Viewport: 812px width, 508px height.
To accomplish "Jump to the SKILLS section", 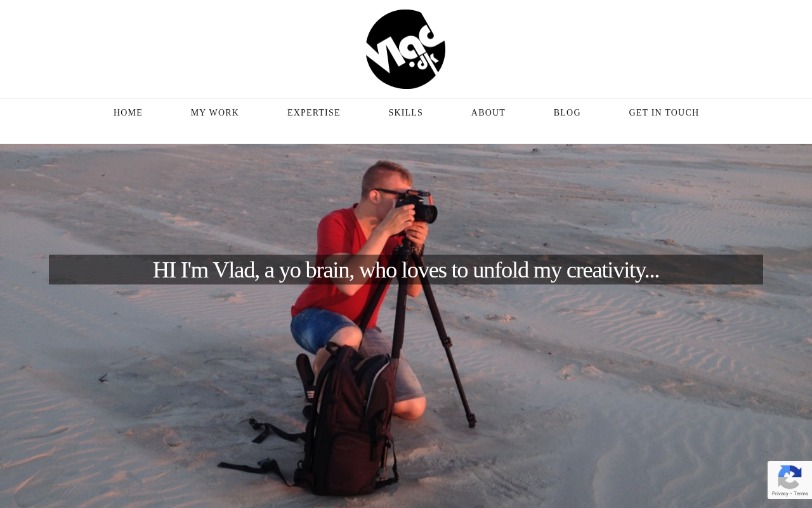I will [x=406, y=113].
